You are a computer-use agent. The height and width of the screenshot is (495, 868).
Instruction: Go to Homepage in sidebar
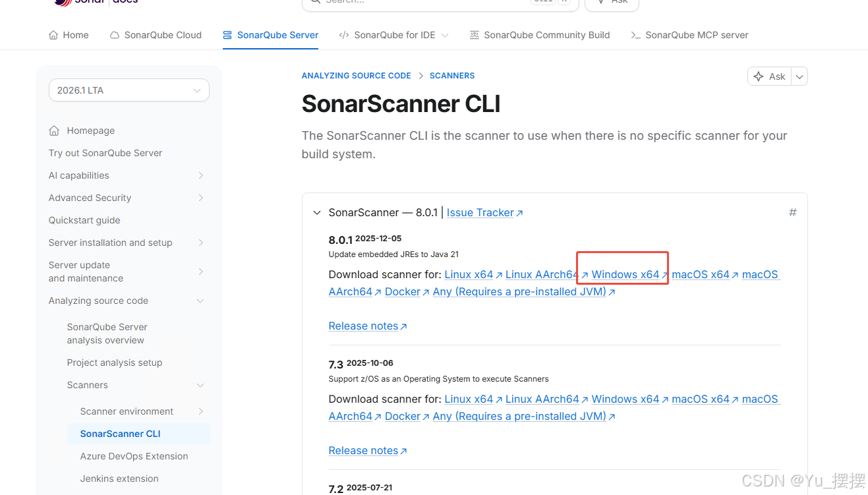click(x=91, y=131)
